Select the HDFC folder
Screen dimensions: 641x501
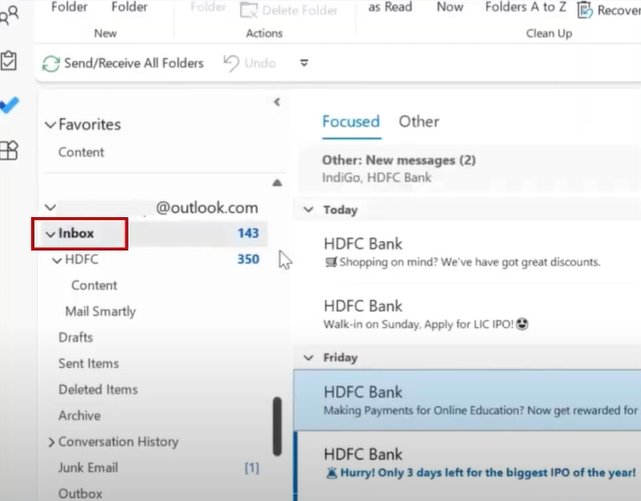[x=82, y=259]
